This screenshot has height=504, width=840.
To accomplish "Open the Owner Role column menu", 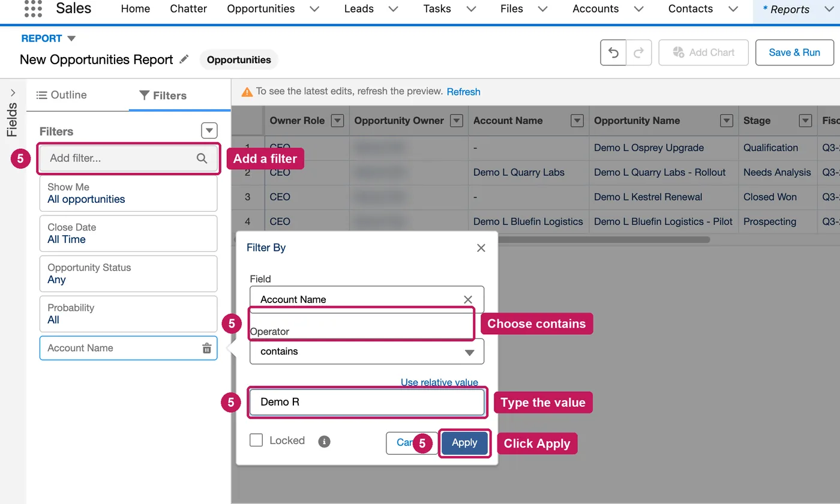I will tap(338, 121).
